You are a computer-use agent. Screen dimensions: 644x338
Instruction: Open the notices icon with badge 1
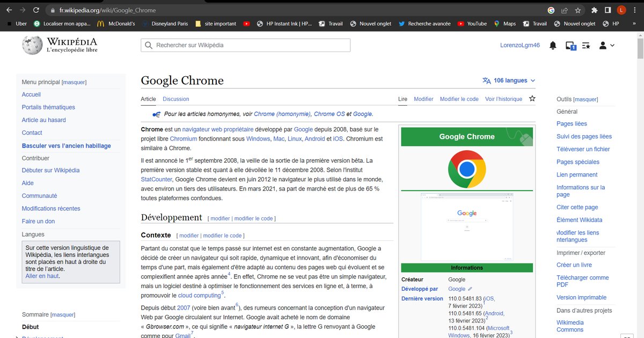point(570,46)
